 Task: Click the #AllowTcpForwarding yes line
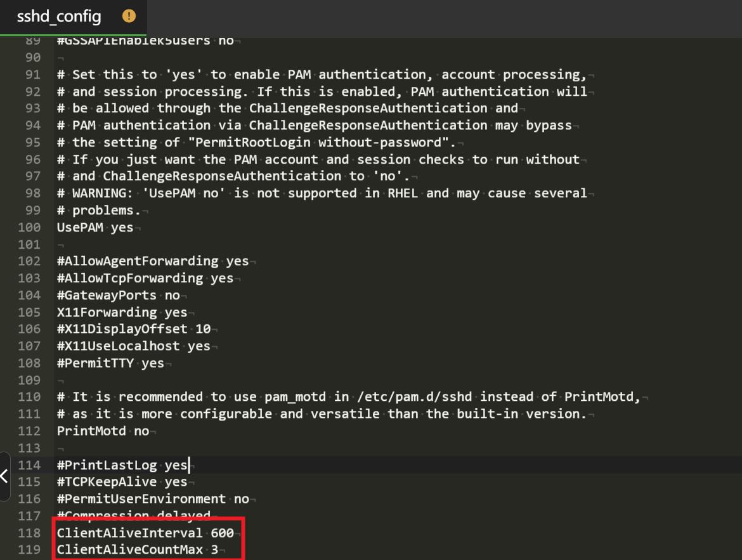pos(145,278)
